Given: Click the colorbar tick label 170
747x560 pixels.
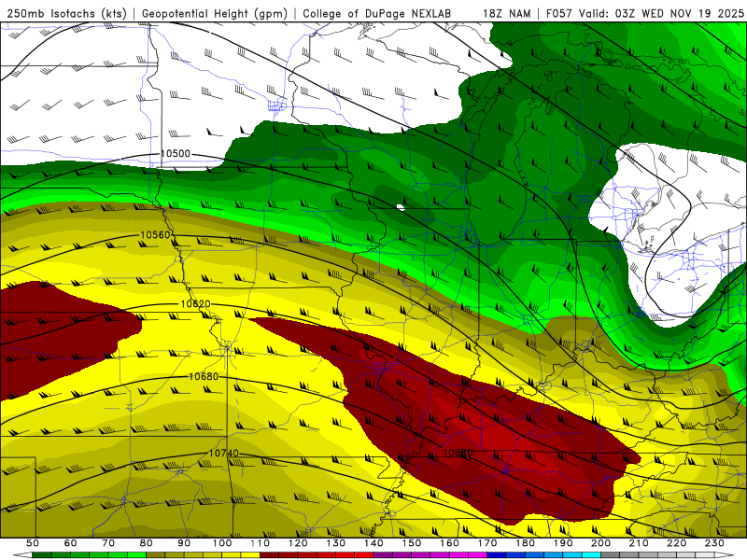Looking at the screenshot, I should tap(487, 543).
